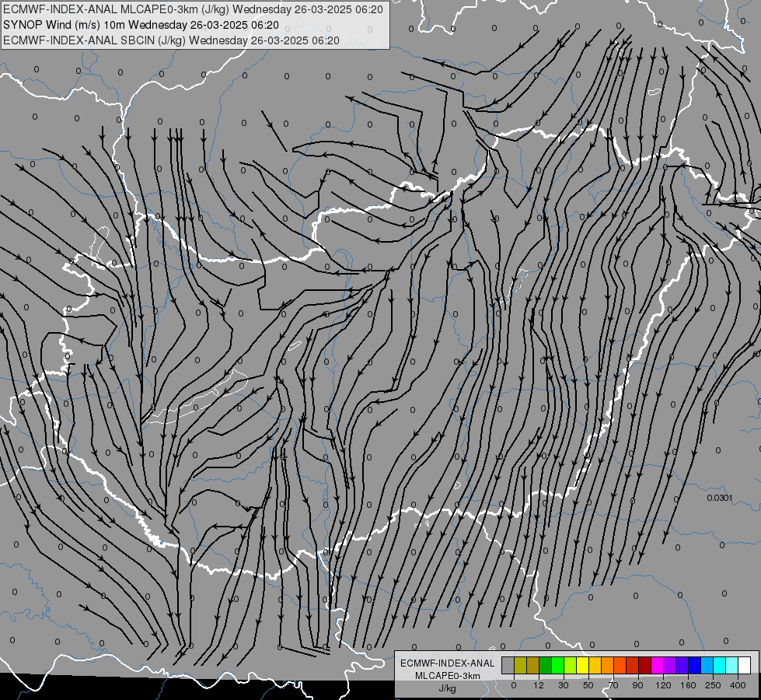Click the legend tick label 90
Screen dimensions: 761x700
[637, 685]
